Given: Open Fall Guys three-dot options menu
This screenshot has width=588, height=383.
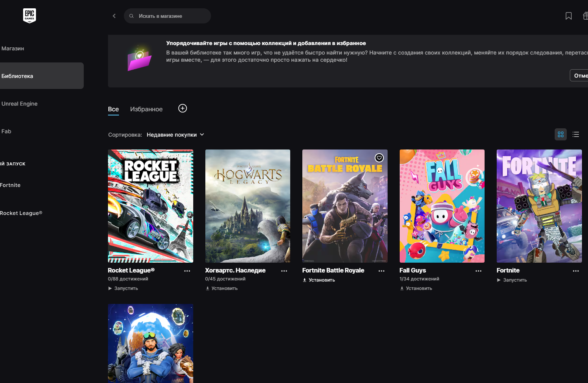Looking at the screenshot, I should click(479, 271).
